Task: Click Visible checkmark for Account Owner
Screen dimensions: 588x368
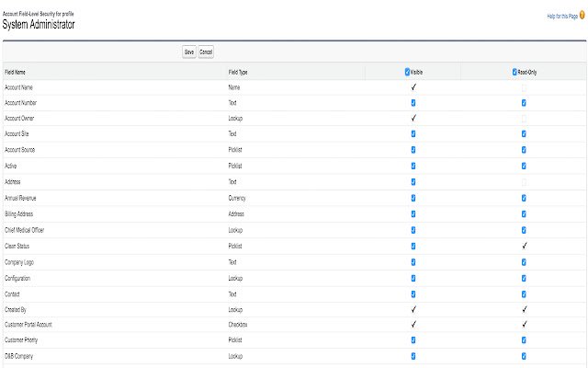Action: pyautogui.click(x=413, y=118)
